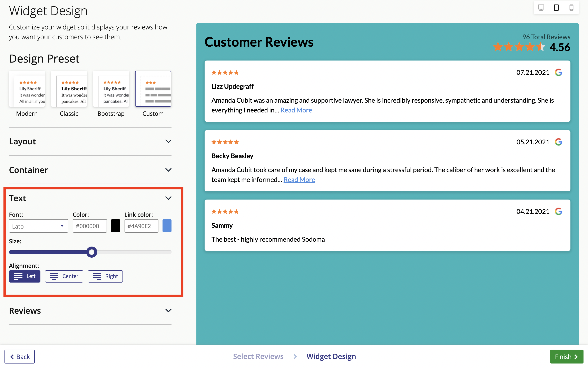The height and width of the screenshot is (368, 588).
Task: Open the Lato font dropdown
Action: point(39,226)
